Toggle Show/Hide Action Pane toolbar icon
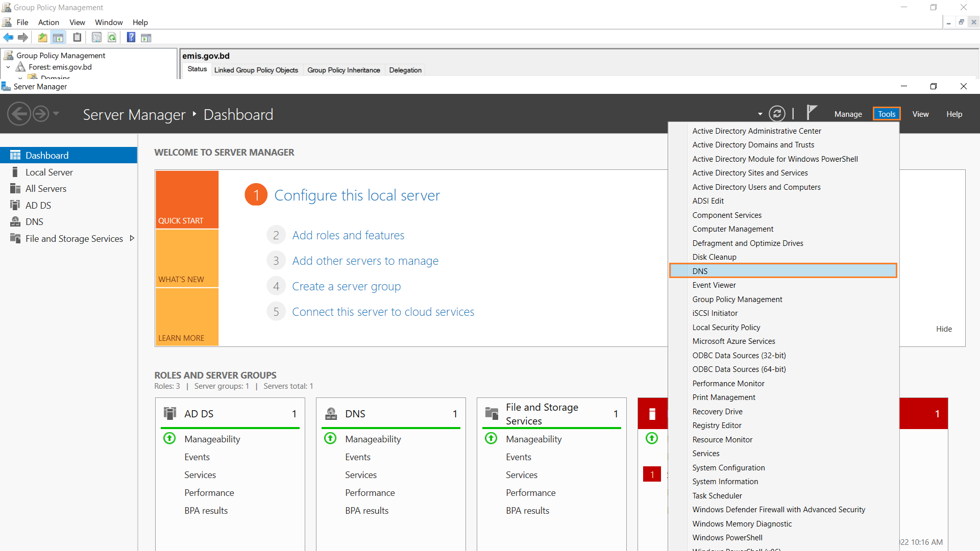This screenshot has height=551, width=980. 146,37
